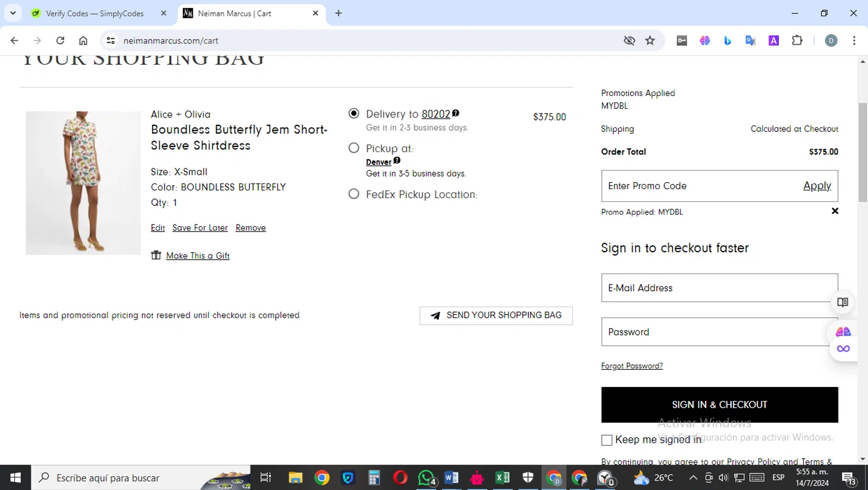Open the Forgot Password link
Viewport: 868px width, 490px height.
(x=632, y=366)
